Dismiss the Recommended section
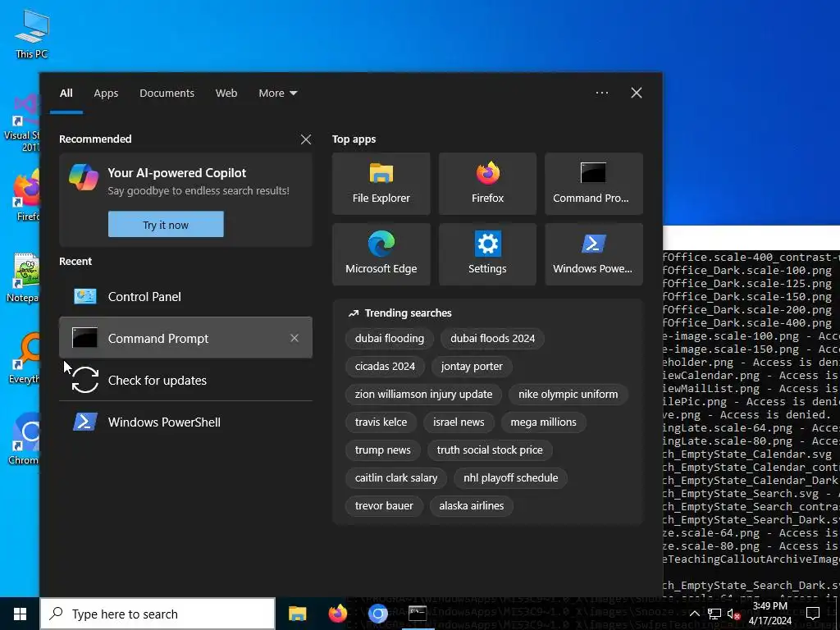The width and height of the screenshot is (840, 630). (x=306, y=139)
